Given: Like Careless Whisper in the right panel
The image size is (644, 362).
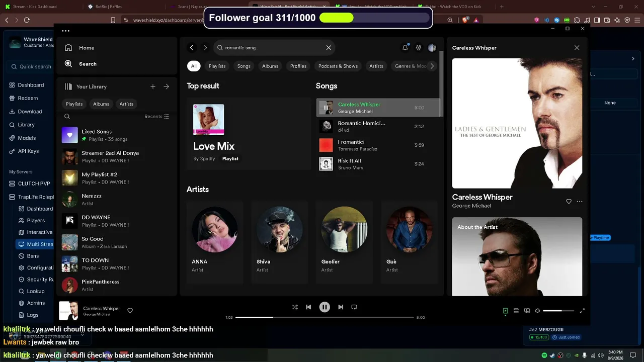Looking at the screenshot, I should click(x=569, y=202).
